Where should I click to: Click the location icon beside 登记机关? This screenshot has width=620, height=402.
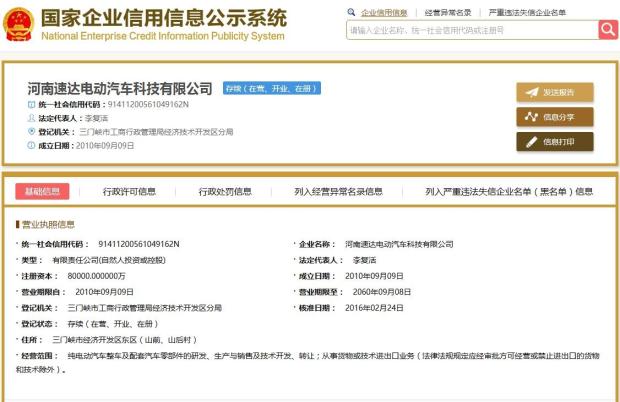point(31,131)
